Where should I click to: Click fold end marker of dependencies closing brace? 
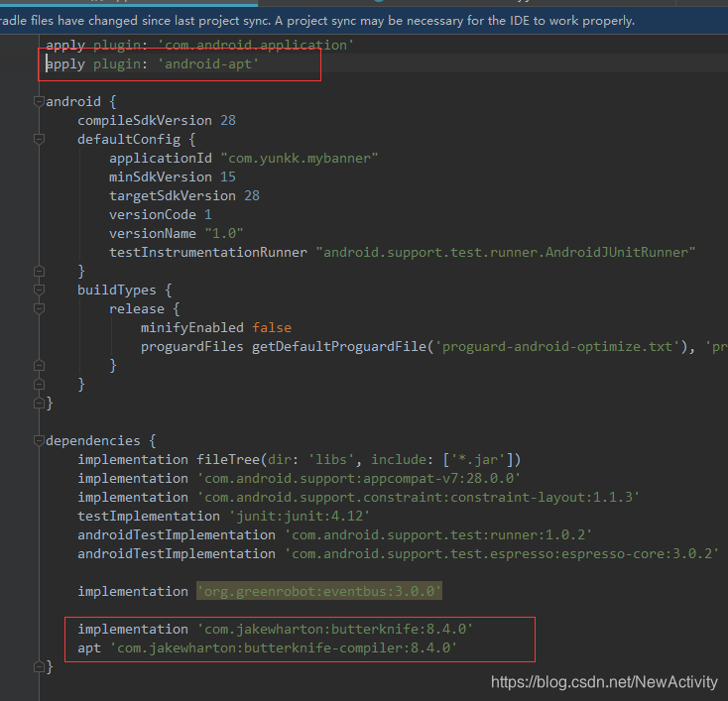pyautogui.click(x=40, y=667)
